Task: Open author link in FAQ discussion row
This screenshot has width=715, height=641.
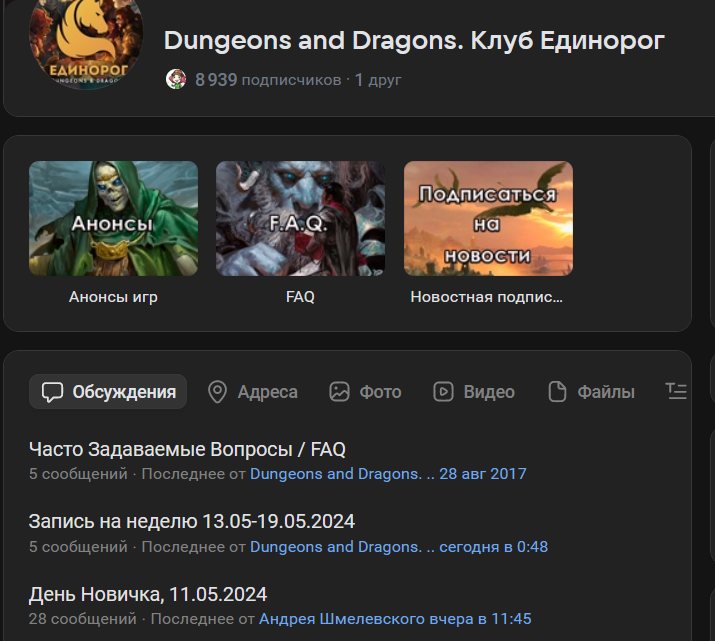Action: 342,474
